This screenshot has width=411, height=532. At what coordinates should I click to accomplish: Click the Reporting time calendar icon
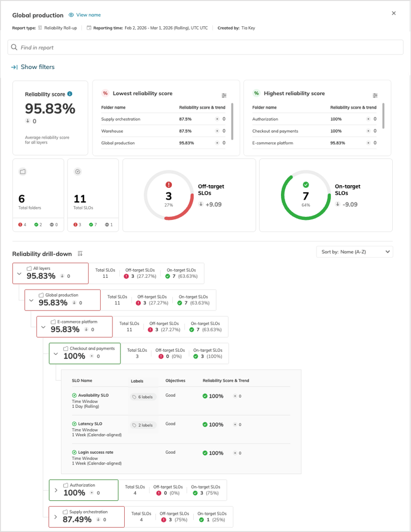(x=89, y=28)
